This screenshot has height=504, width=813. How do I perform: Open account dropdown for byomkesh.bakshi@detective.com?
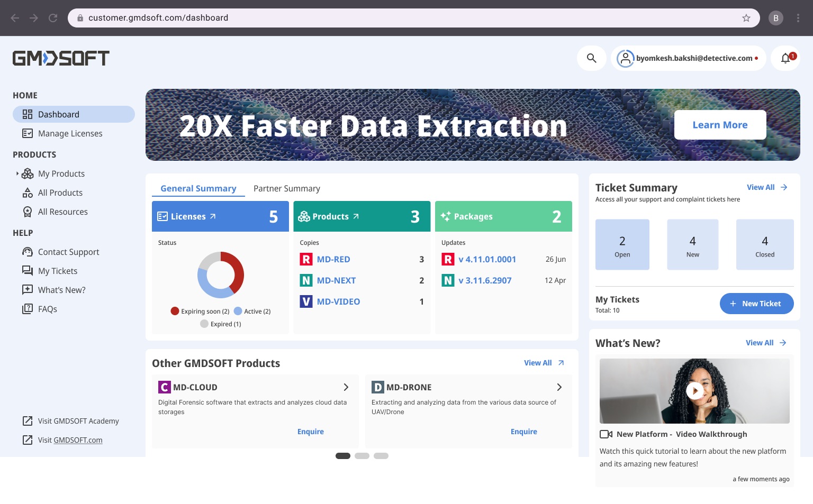tap(689, 58)
